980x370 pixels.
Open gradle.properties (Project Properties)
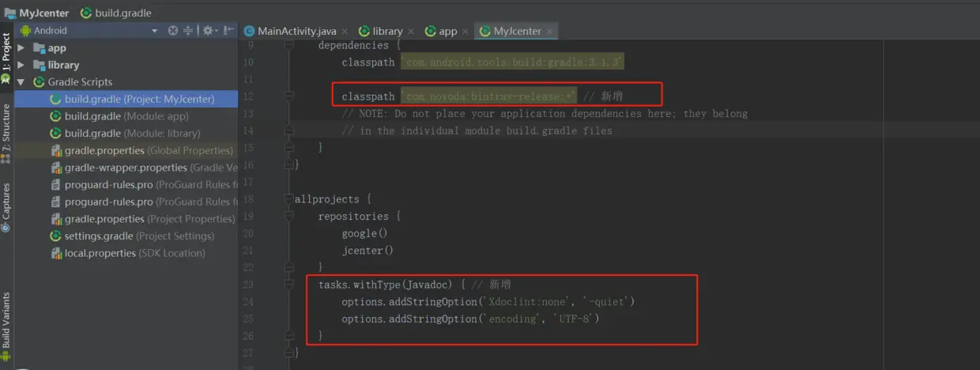click(142, 219)
